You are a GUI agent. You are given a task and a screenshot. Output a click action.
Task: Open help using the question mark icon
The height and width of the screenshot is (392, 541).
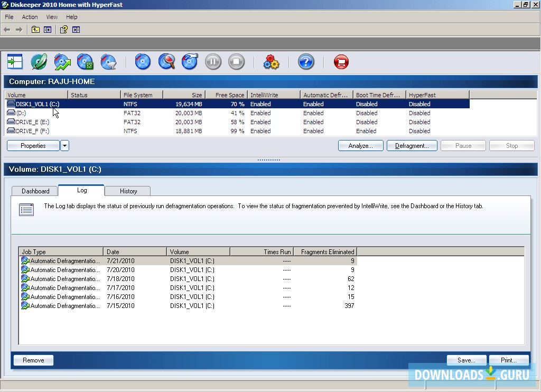coord(306,61)
